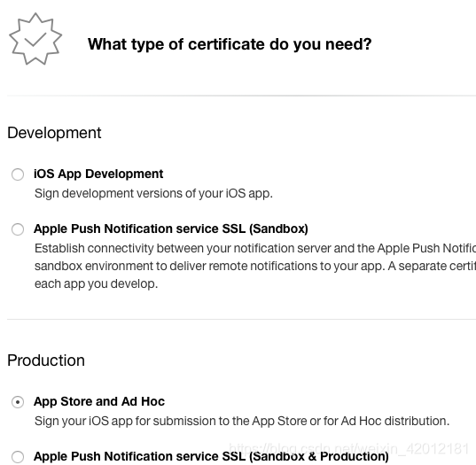Click "Sign development versions of your iOS app." text
476x465 pixels.
(x=153, y=193)
